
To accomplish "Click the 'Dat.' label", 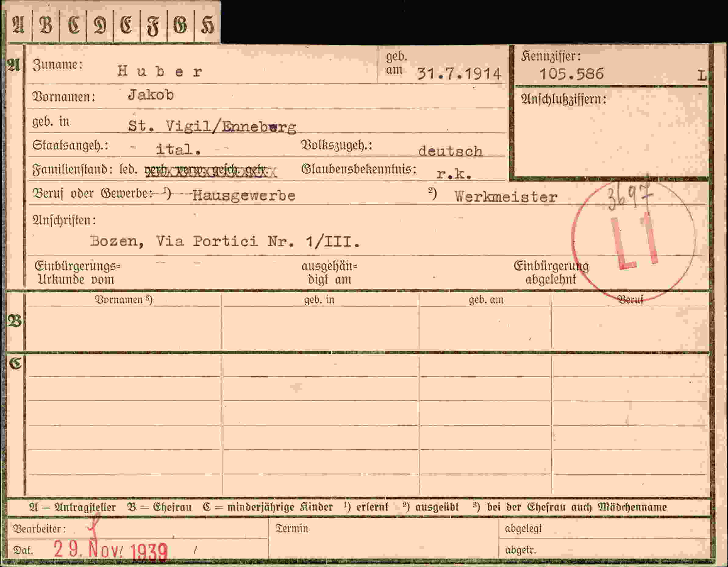I will (23, 550).
